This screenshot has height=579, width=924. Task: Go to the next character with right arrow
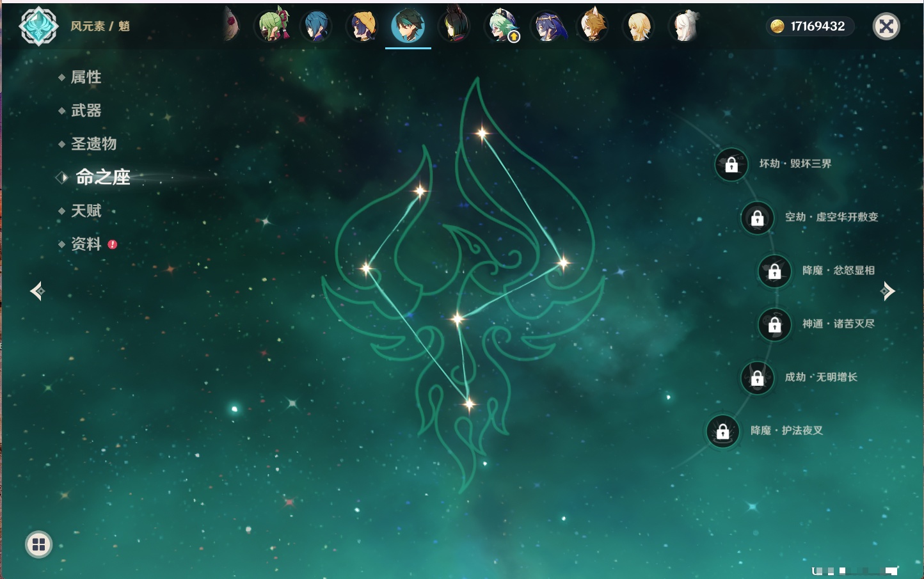888,291
